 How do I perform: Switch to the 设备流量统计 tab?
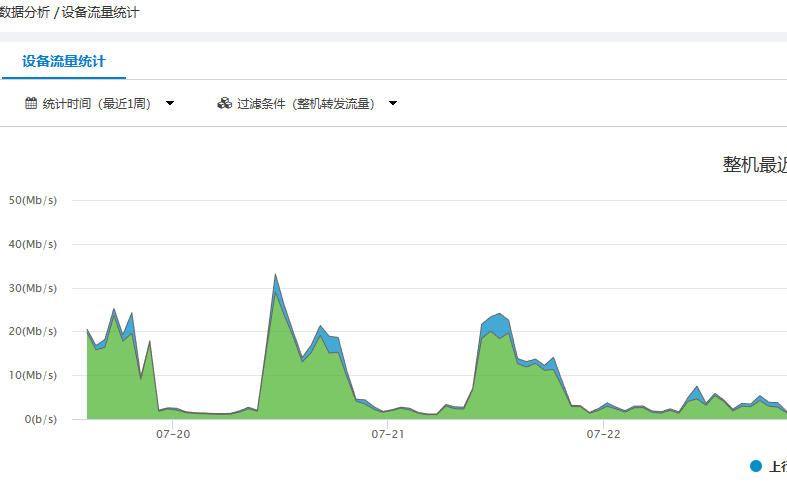click(x=64, y=61)
